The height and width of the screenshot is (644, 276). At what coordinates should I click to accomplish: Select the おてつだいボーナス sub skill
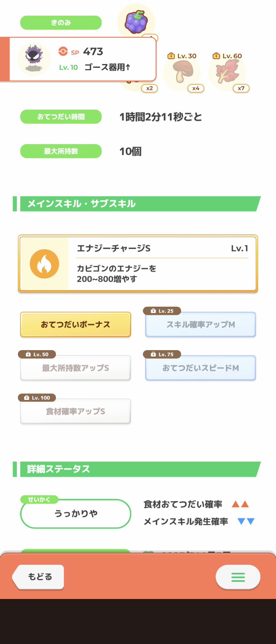pos(76,325)
